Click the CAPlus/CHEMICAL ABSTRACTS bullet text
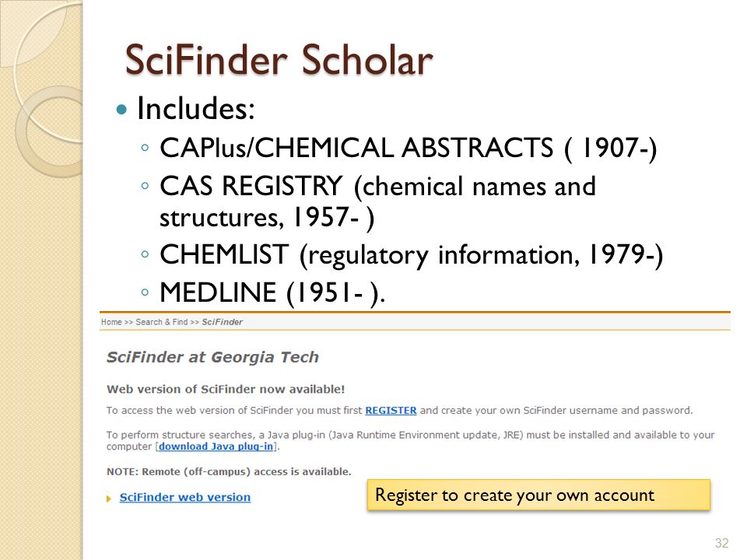Viewport: 747px width, 560px height. (x=409, y=147)
